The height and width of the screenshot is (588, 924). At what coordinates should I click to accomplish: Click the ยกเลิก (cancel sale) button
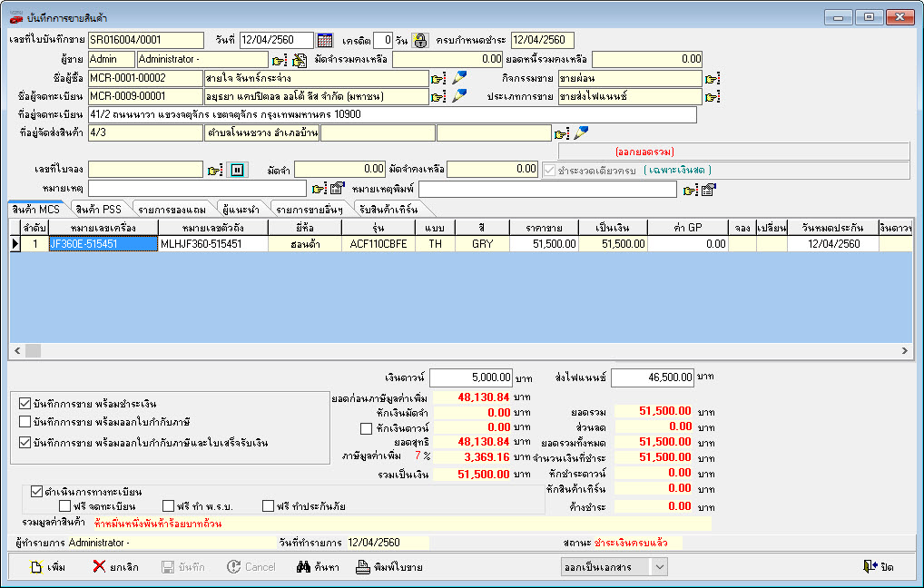click(x=116, y=567)
